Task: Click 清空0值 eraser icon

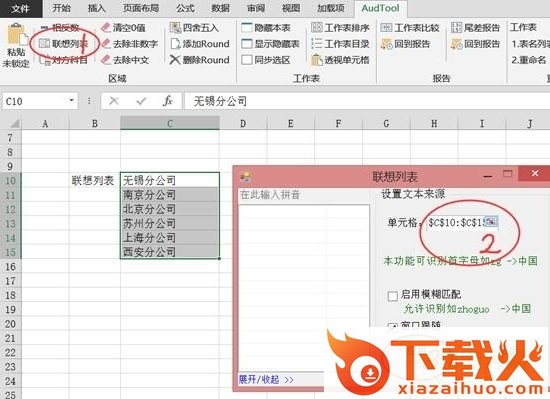Action: [106, 27]
